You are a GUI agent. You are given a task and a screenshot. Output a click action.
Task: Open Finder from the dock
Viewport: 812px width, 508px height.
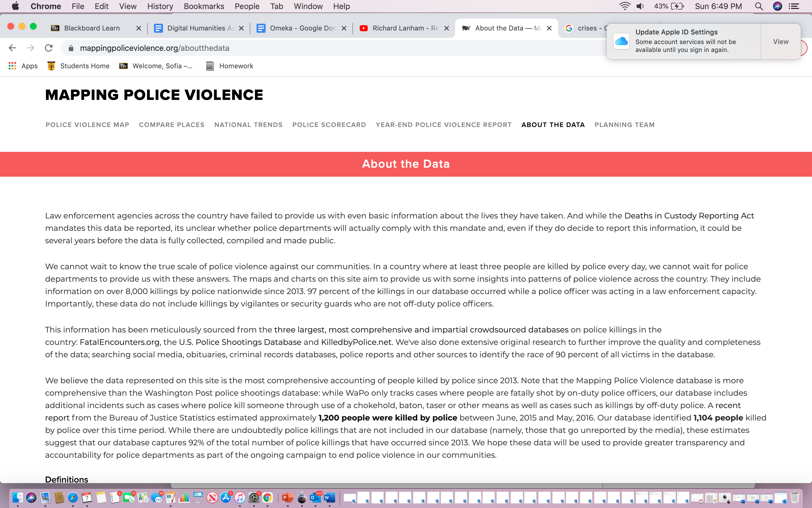(17, 498)
